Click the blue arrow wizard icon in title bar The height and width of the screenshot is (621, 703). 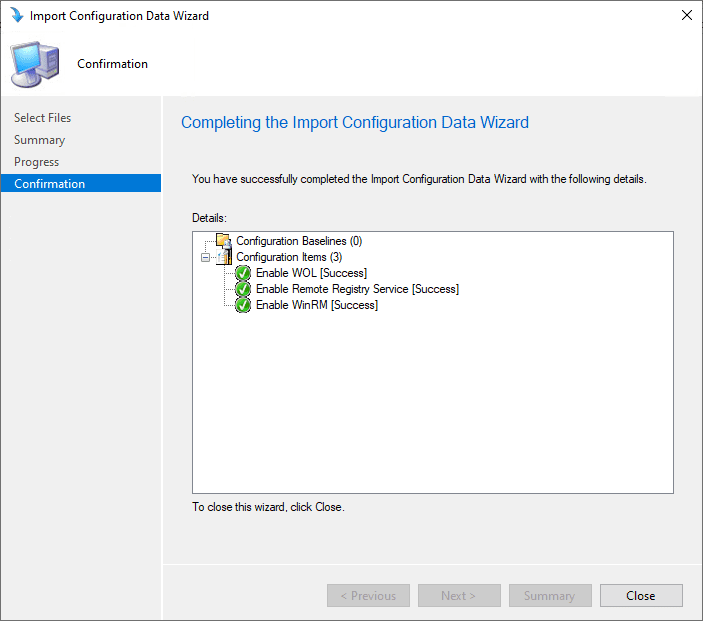coord(16,16)
